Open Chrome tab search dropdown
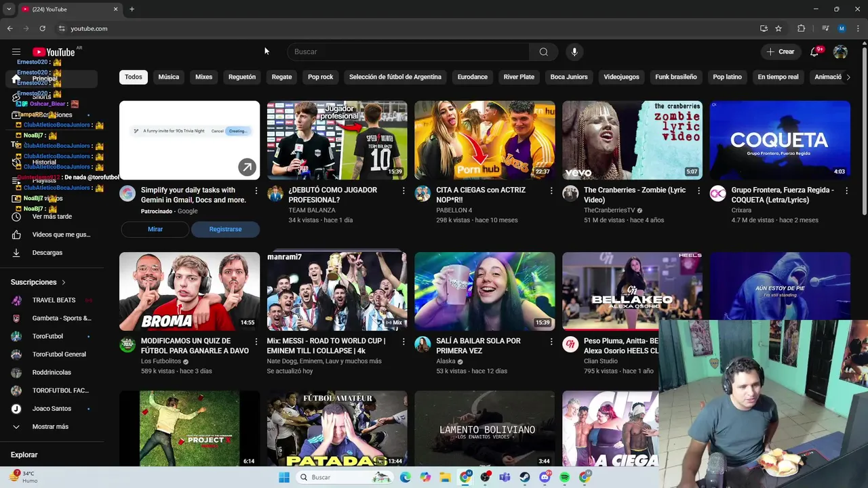This screenshot has height=488, width=868. pos(9,9)
